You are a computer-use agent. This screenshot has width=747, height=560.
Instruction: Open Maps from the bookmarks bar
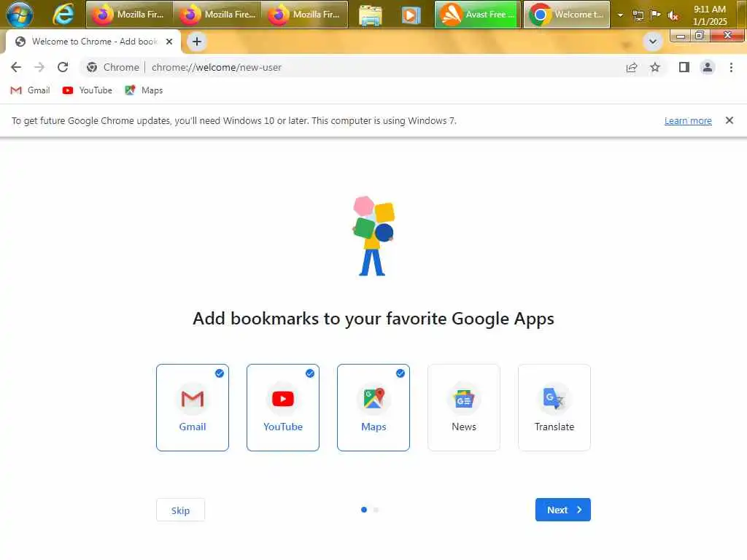coord(144,90)
